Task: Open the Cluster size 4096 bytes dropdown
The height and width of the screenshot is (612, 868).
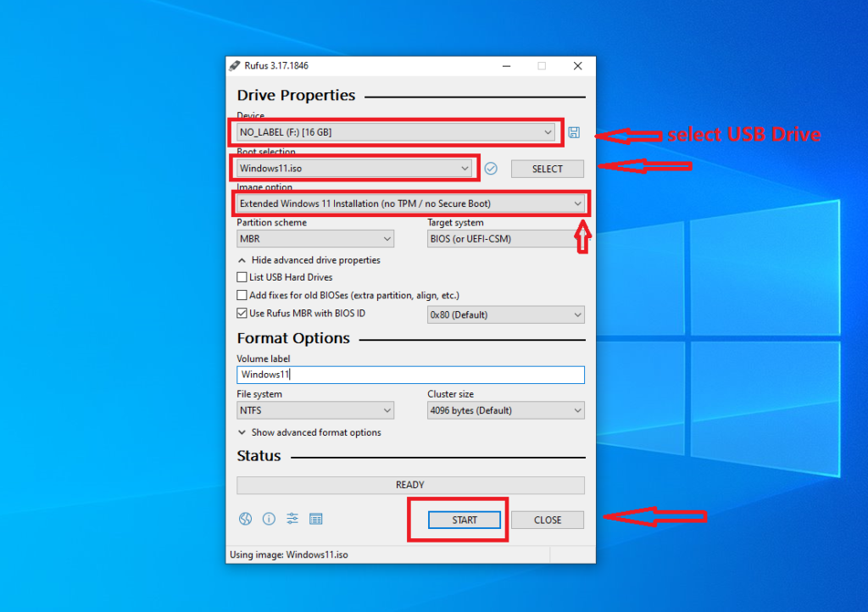Action: point(505,410)
